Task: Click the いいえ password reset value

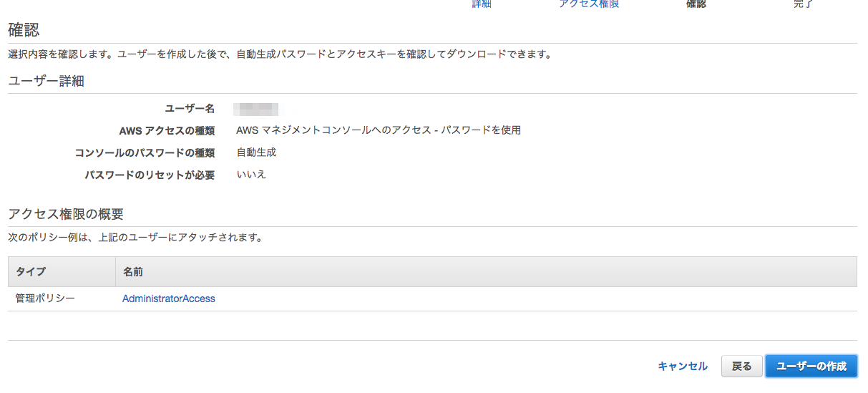Action: (251, 174)
